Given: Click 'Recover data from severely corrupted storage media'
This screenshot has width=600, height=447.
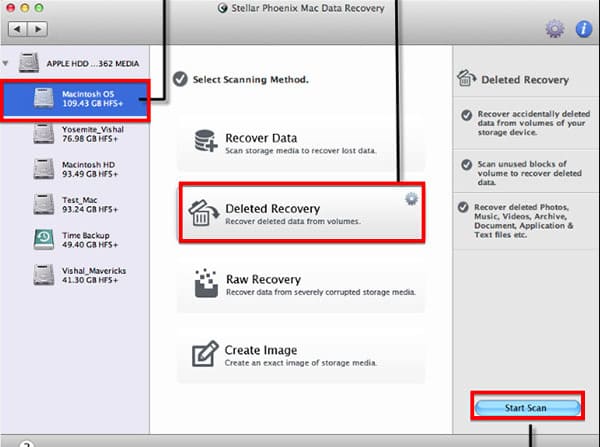Looking at the screenshot, I should pos(321,292).
